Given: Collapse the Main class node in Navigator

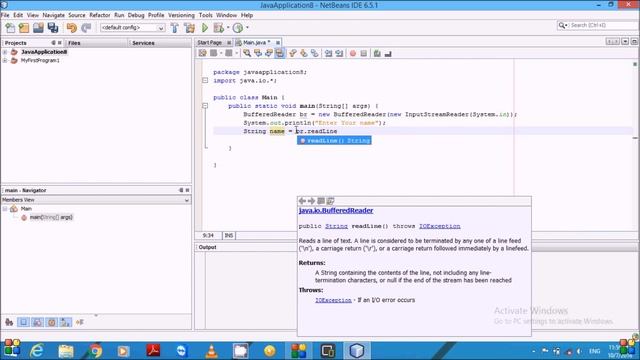Looking at the screenshot, I should tap(5, 209).
